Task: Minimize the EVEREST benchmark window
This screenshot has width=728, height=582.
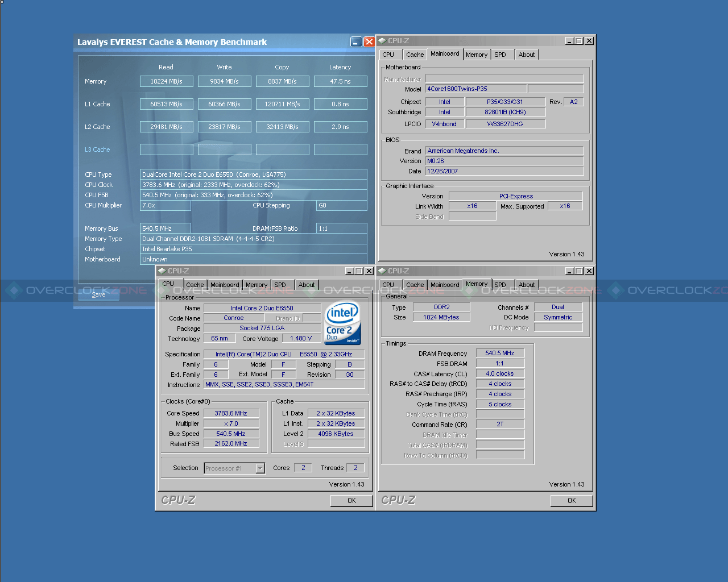Action: [356, 42]
